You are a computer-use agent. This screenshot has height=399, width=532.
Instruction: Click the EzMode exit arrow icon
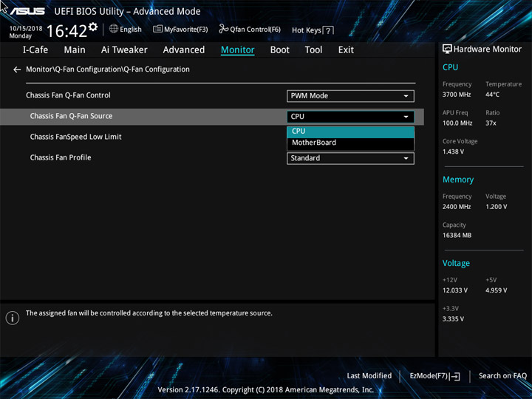click(455, 376)
